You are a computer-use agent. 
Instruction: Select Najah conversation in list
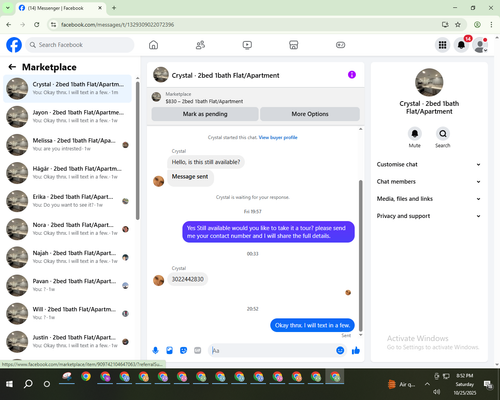tap(67, 257)
